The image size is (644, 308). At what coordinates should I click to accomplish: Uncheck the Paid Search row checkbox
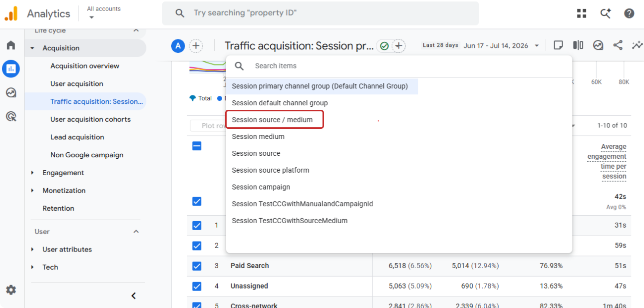[x=197, y=266]
